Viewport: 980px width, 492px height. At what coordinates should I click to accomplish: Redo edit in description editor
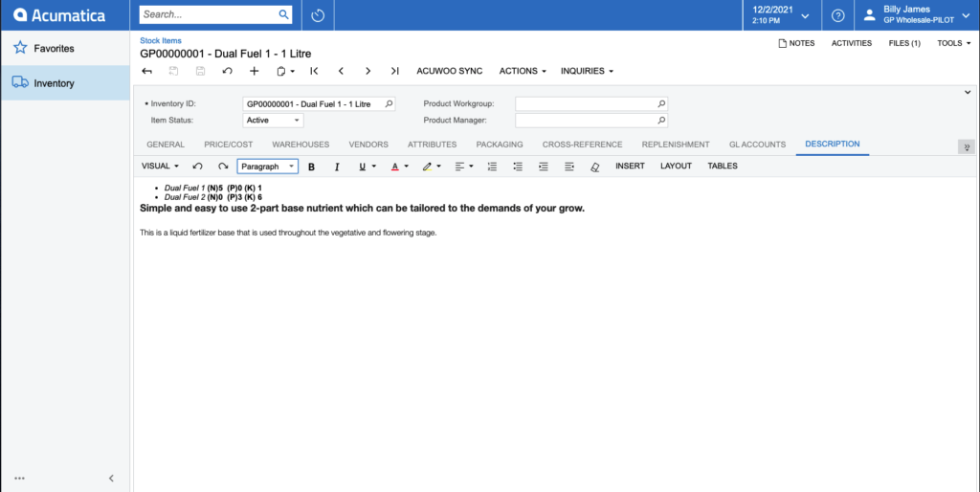[x=223, y=167]
